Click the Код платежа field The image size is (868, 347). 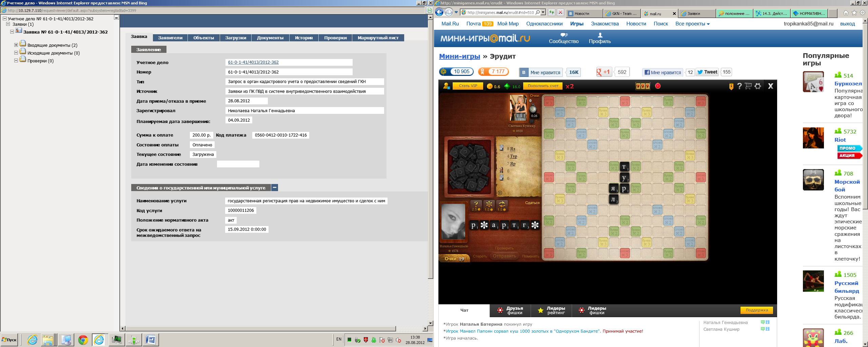pos(281,135)
